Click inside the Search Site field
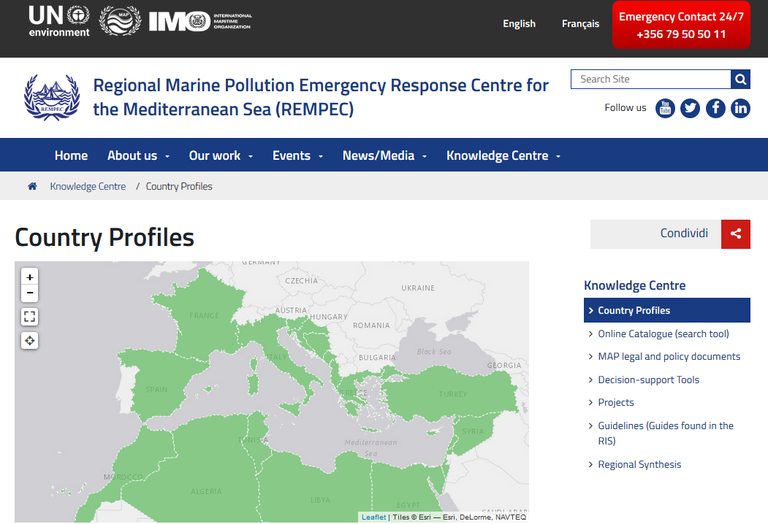768x524 pixels. pyautogui.click(x=650, y=79)
